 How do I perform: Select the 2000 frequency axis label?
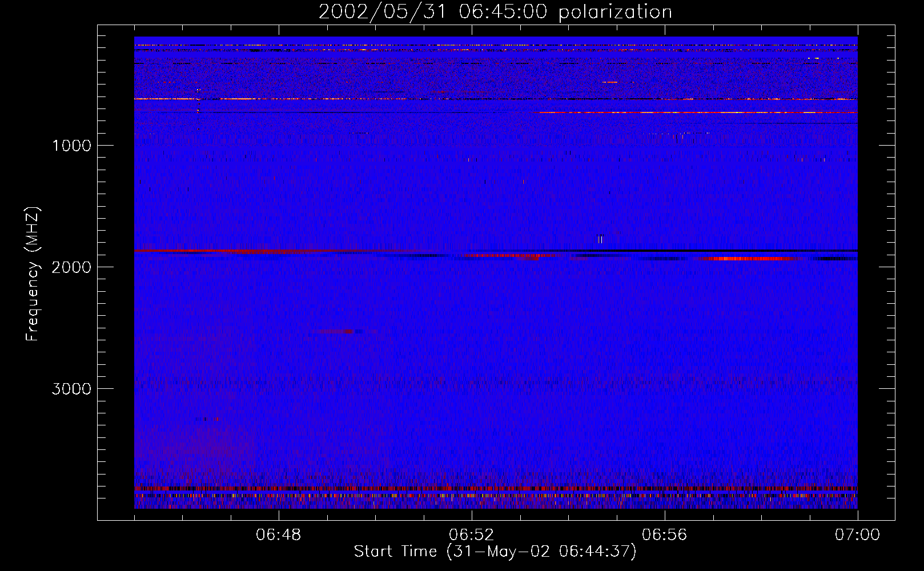click(x=71, y=267)
